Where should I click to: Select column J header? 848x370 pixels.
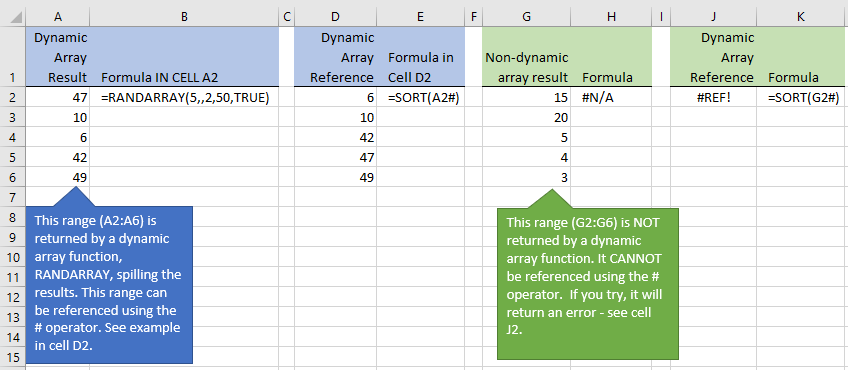click(x=713, y=17)
